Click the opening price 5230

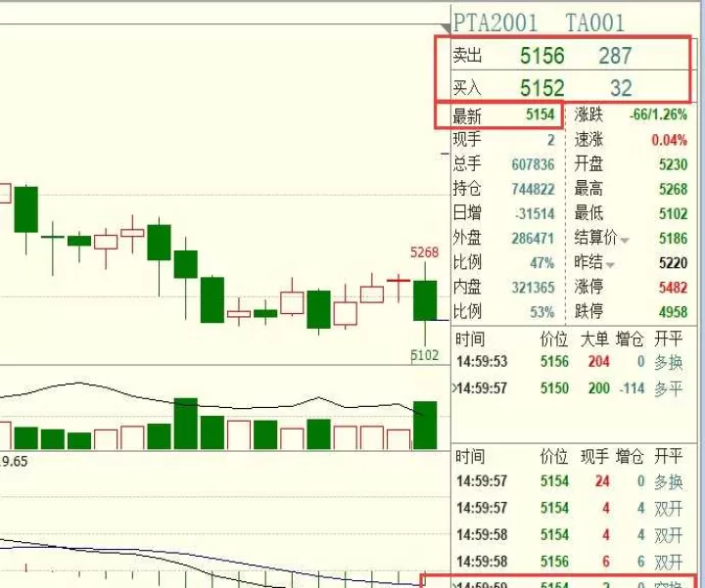673,165
